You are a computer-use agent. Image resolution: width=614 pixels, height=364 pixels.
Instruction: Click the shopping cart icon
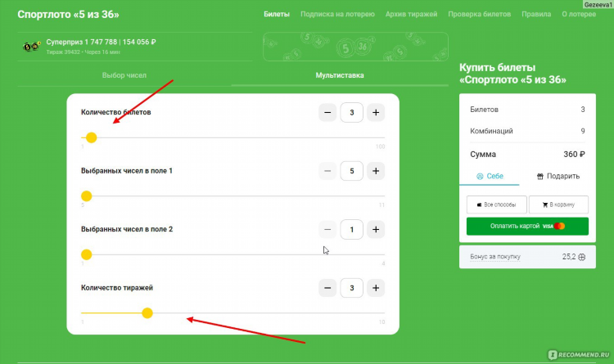pos(544,204)
